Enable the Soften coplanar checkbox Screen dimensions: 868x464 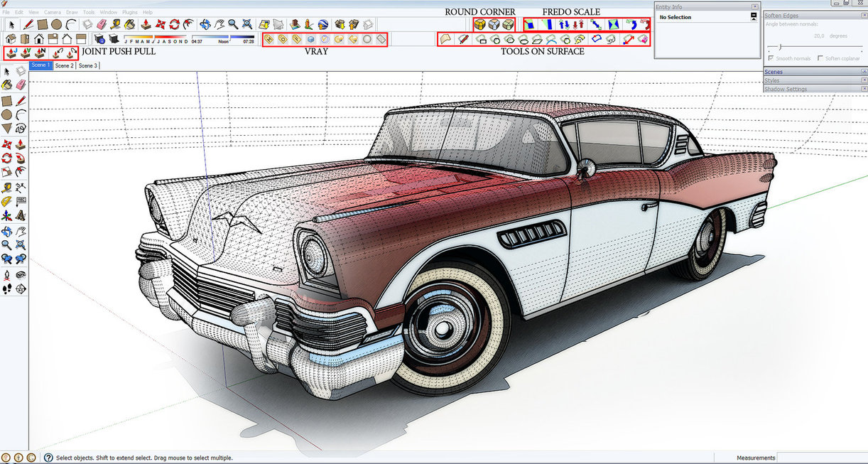pyautogui.click(x=820, y=58)
